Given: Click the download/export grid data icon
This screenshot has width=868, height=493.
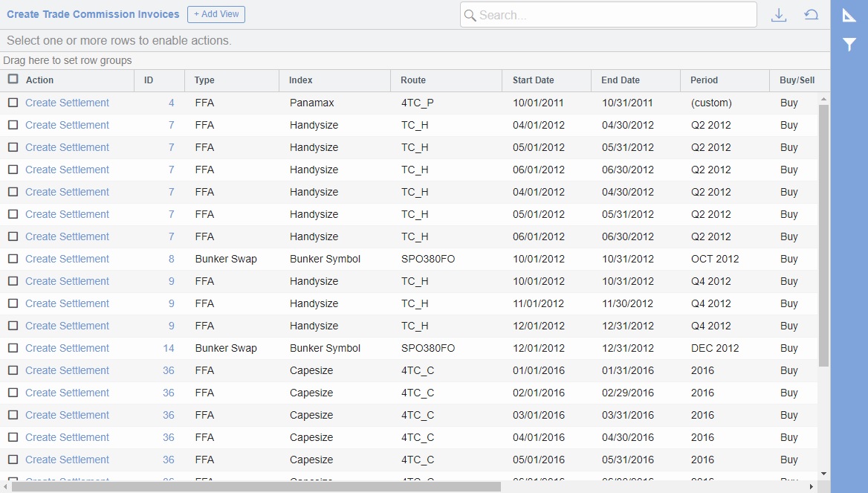Looking at the screenshot, I should point(779,14).
